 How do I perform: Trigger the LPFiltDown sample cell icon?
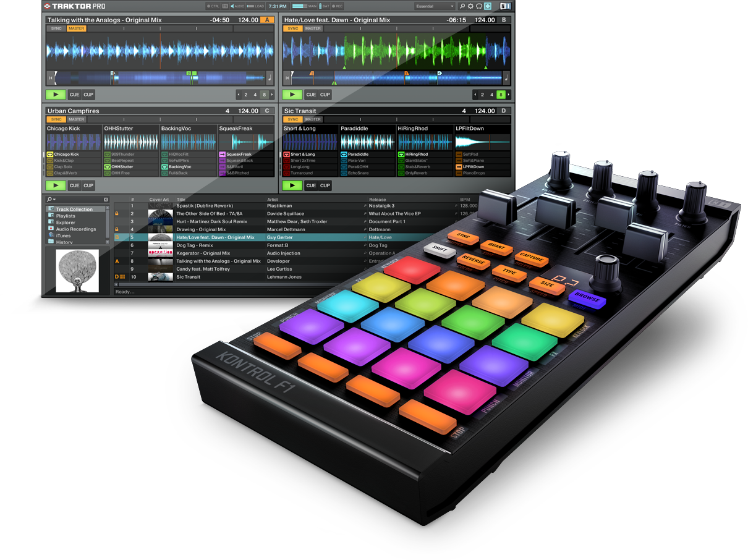(x=459, y=167)
